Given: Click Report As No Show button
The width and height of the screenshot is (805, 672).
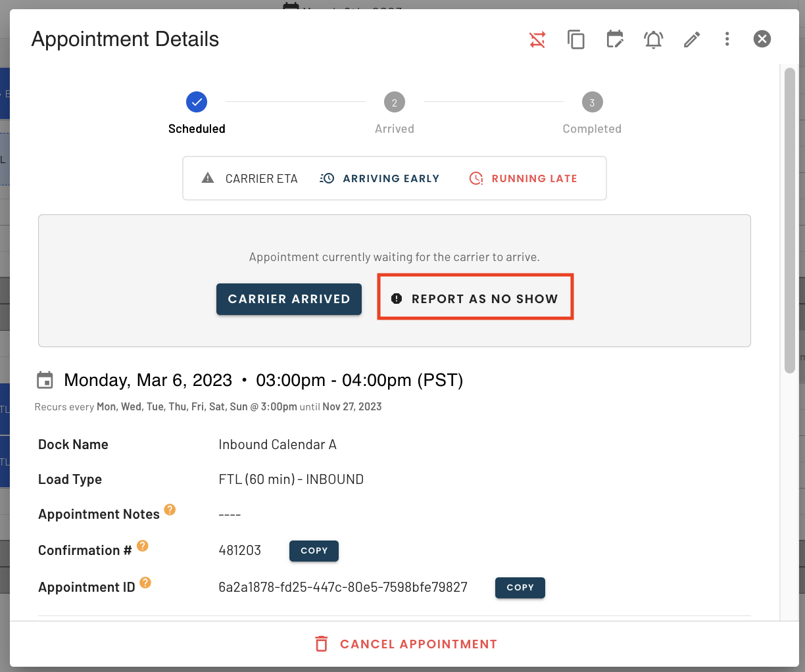Looking at the screenshot, I should coord(475,299).
